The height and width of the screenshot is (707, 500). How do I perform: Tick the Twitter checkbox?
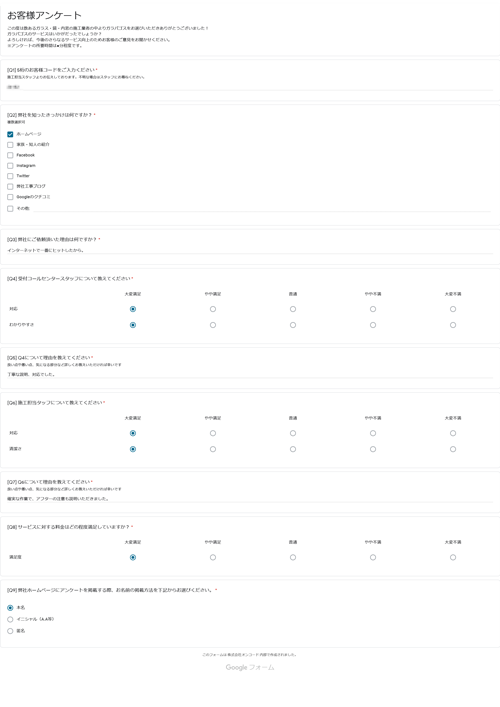coord(10,176)
